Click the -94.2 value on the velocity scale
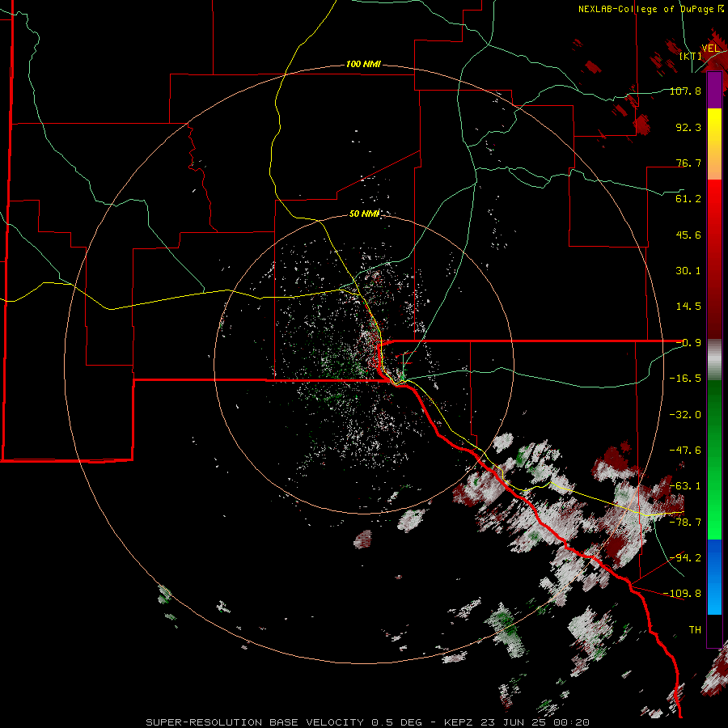The height and width of the screenshot is (728, 728). click(x=685, y=558)
